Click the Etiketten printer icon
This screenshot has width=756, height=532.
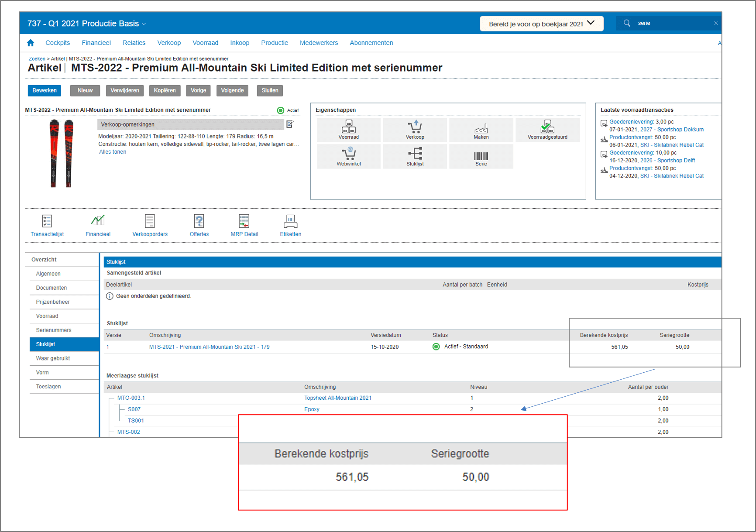pos(290,225)
